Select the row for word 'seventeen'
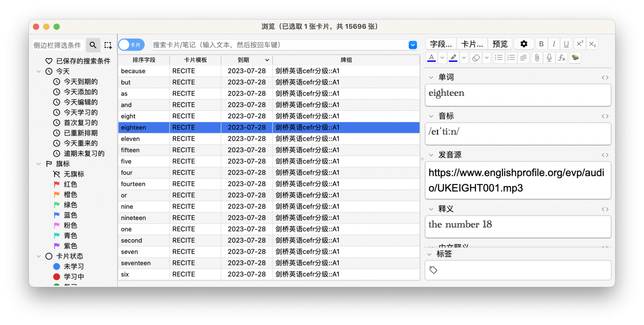 tap(269, 263)
